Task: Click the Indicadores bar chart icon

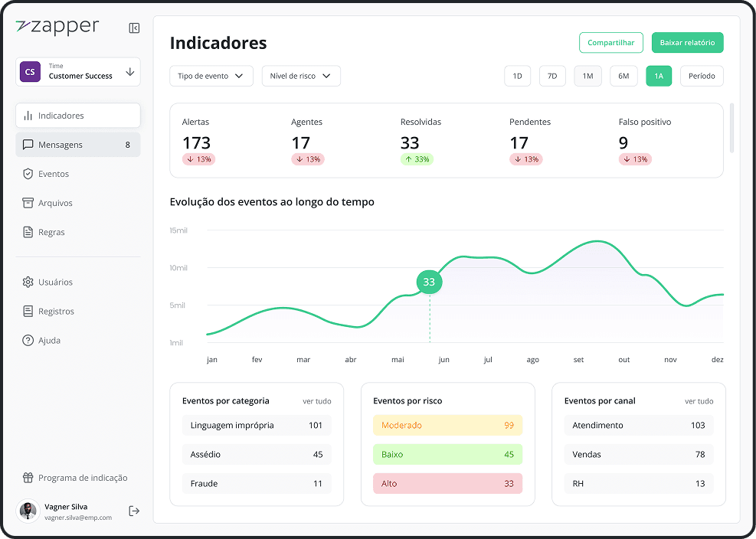Action: point(28,116)
